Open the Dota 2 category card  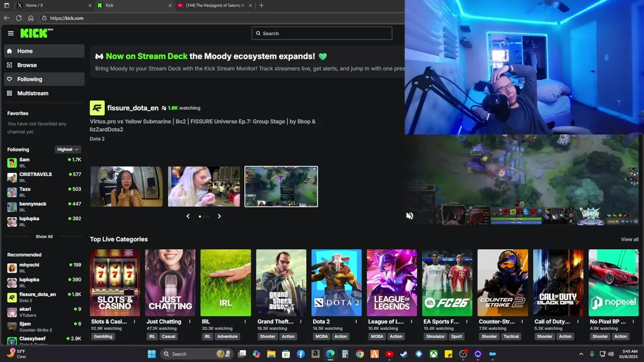coord(336,283)
